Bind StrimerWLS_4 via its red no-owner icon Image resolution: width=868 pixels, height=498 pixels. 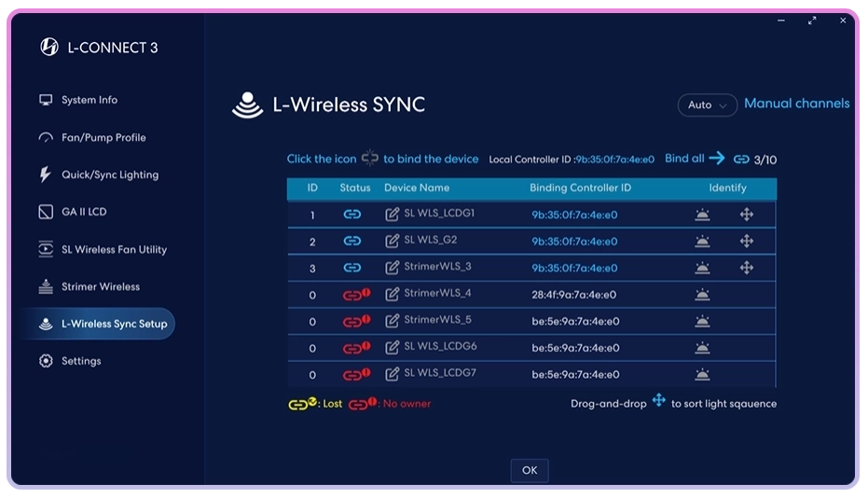[x=356, y=294]
